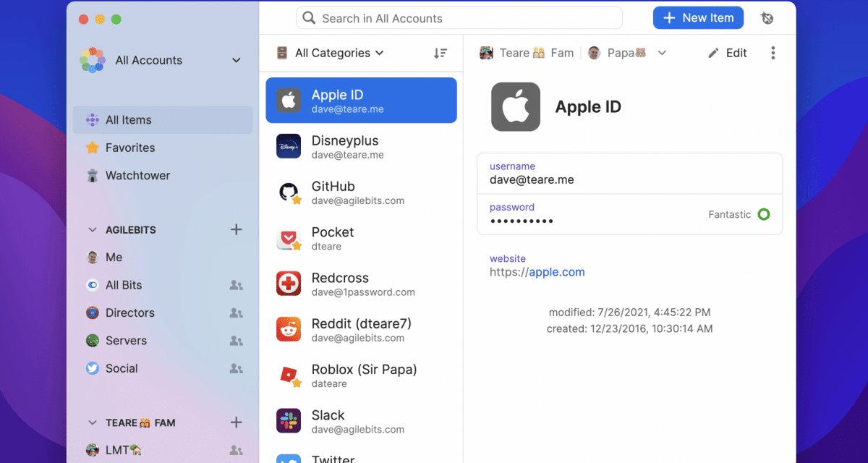868x463 pixels.
Task: Click the Reddit app icon
Action: point(289,329)
